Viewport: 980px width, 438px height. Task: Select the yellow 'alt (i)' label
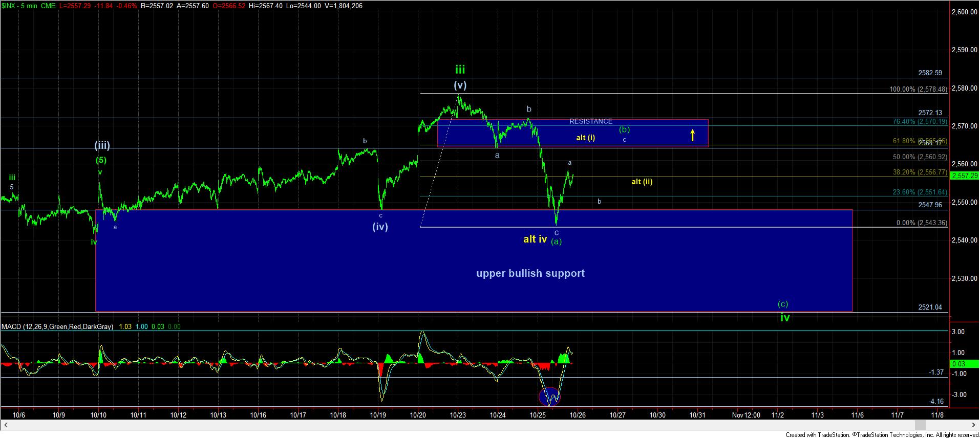585,138
